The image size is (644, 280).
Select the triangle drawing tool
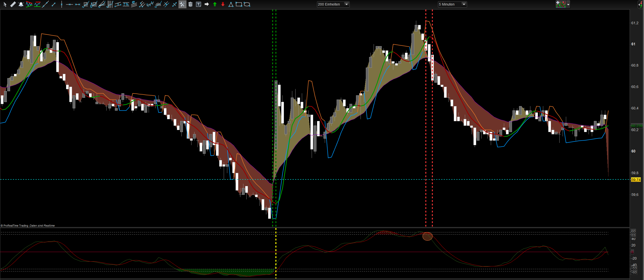tap(231, 4)
